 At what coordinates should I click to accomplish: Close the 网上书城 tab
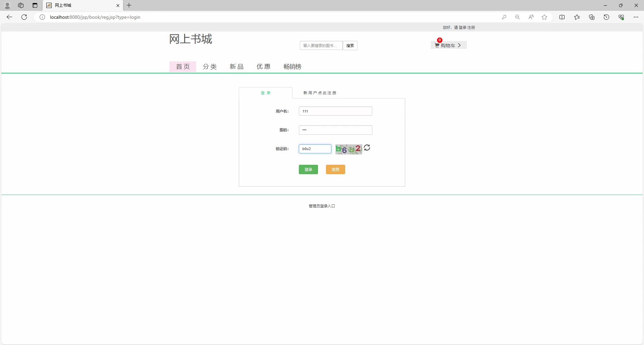(x=118, y=5)
